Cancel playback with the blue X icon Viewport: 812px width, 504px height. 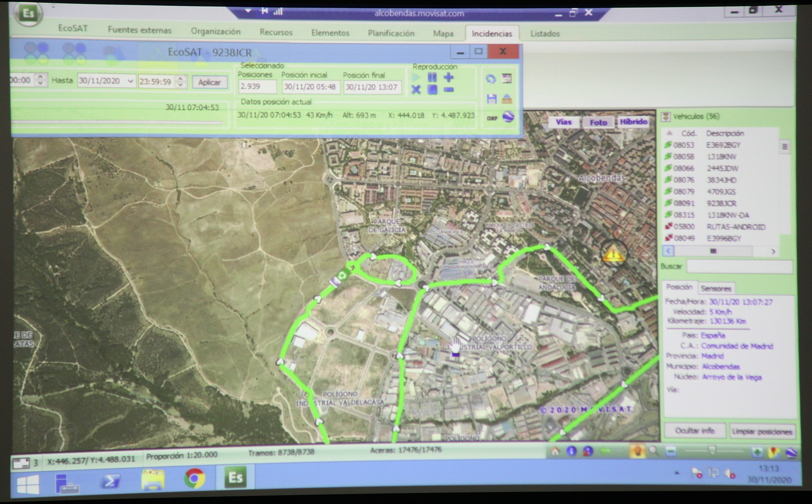point(416,89)
